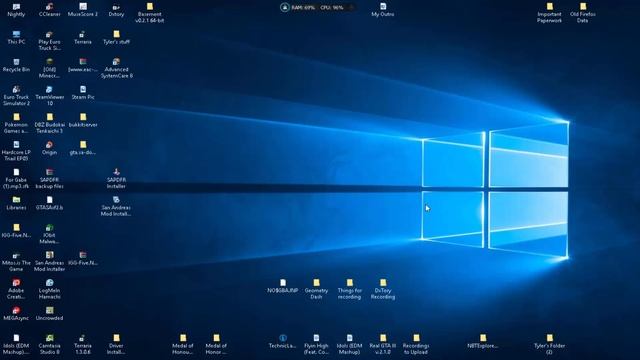Select the Terraria 1.3.0.6 shortcut
640x360 pixels.
[x=83, y=344]
